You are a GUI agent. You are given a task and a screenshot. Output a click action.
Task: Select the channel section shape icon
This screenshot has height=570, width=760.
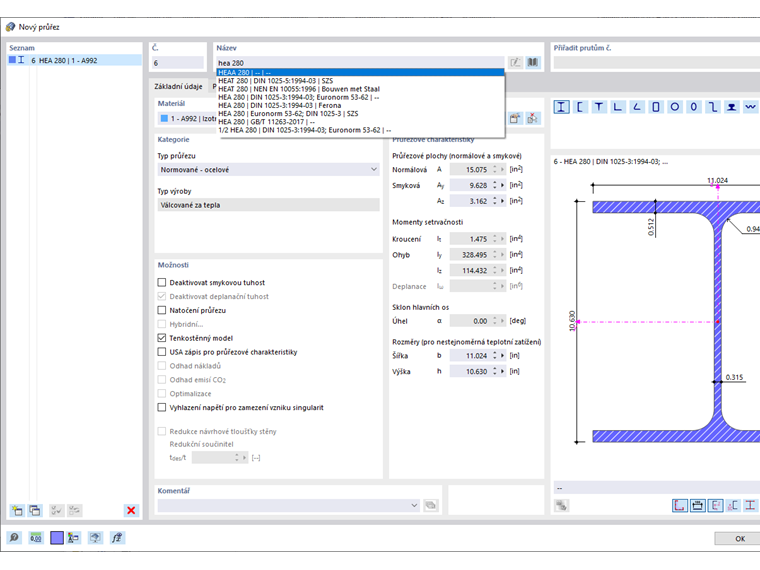pyautogui.click(x=580, y=107)
